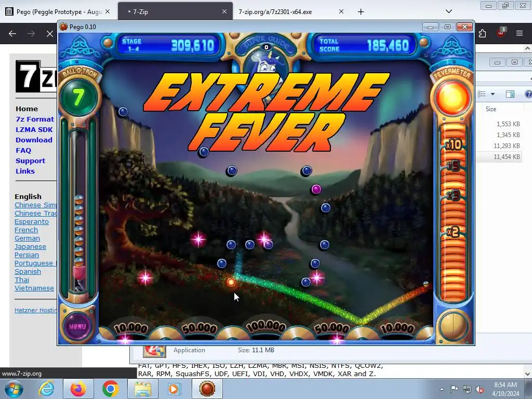Viewport: 532px width, 399px height.
Task: Select German language link
Action: (27, 238)
